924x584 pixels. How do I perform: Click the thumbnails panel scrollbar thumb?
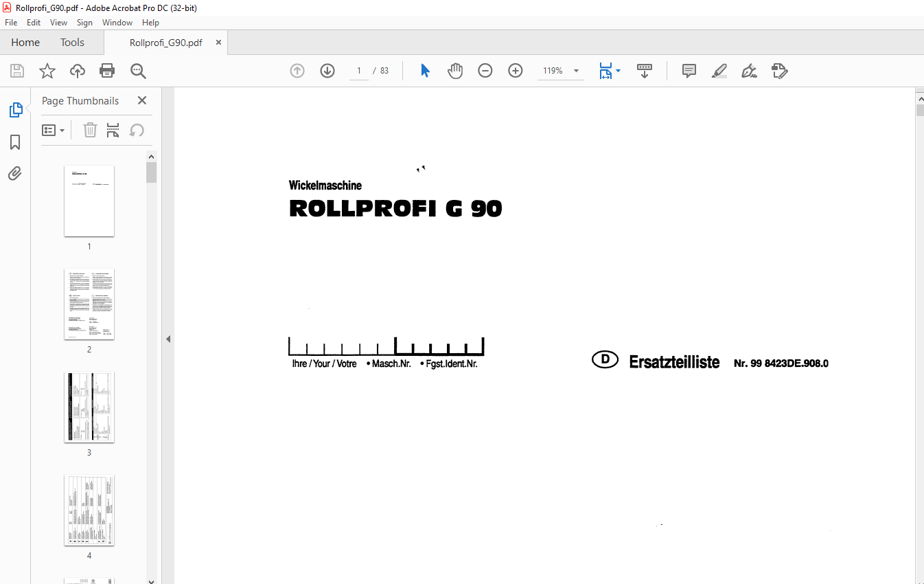[152, 172]
